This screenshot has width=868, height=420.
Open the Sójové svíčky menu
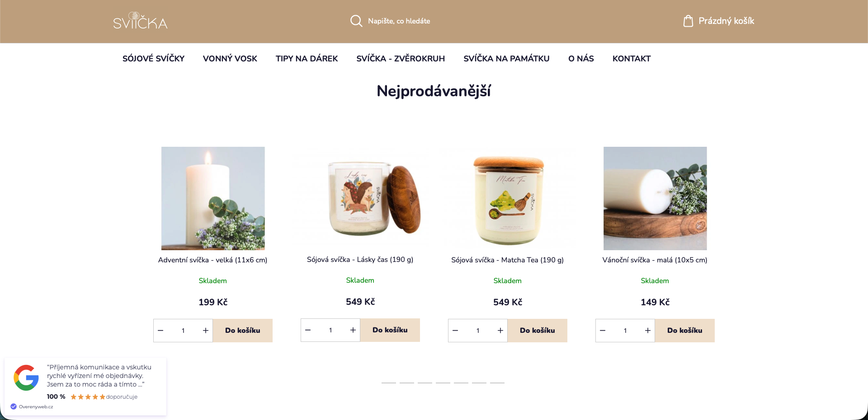[x=153, y=59]
